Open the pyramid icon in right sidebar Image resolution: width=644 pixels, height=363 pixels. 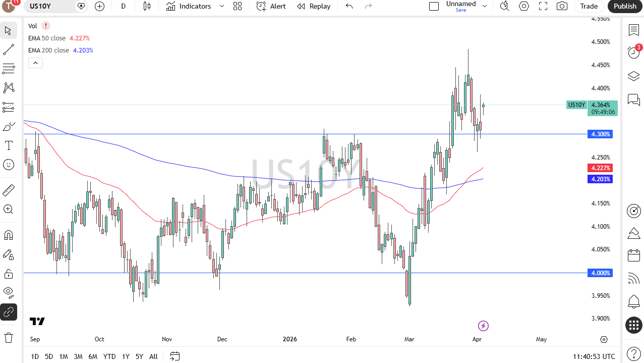point(634,233)
